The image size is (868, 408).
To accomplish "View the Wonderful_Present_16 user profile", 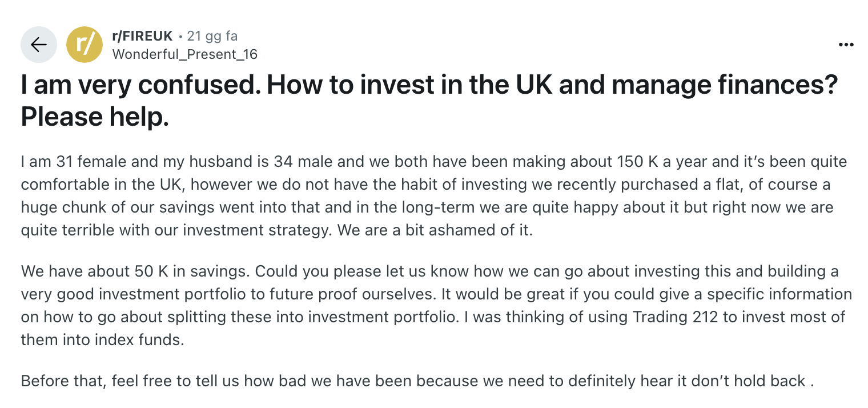I will 185,54.
